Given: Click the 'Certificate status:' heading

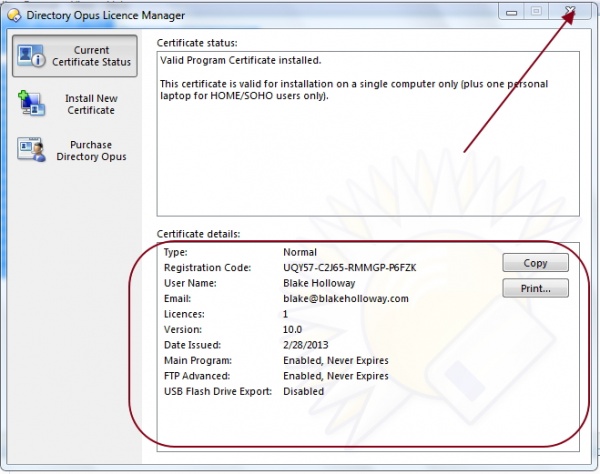Looking at the screenshot, I should click(197, 43).
